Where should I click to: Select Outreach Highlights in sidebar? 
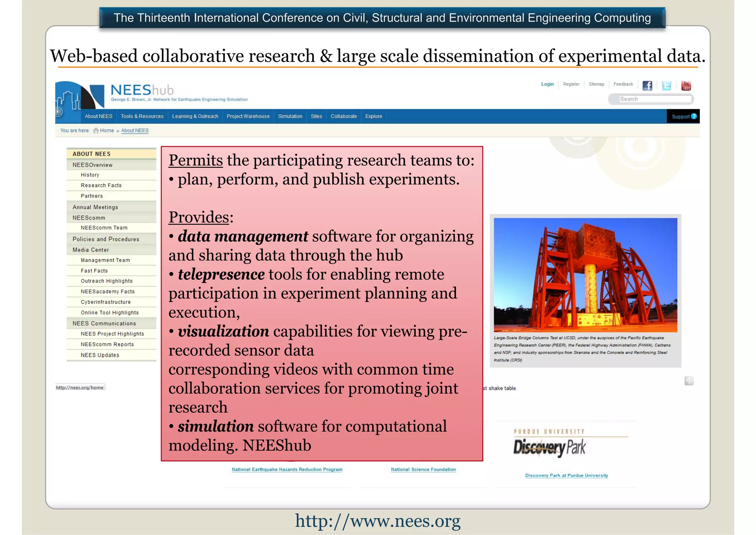pyautogui.click(x=111, y=281)
